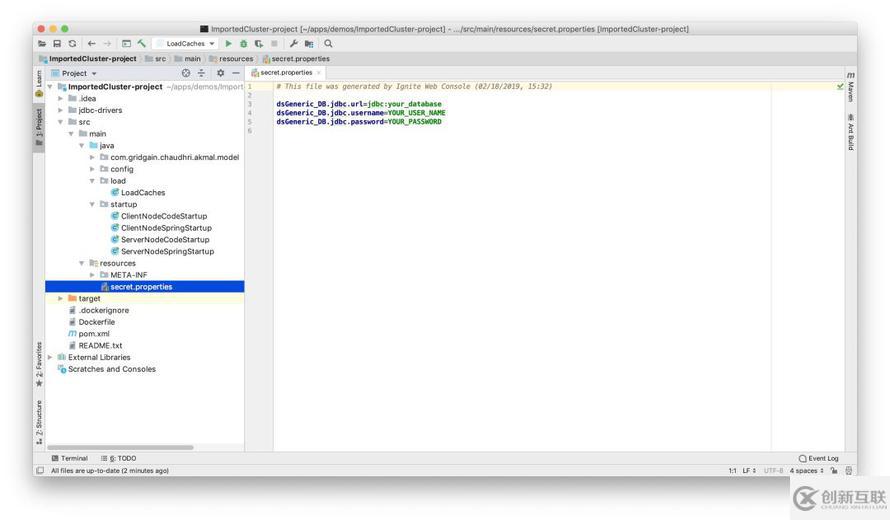Image resolution: width=890 pixels, height=520 pixels.
Task: Select .dockerignore file
Action: click(x=104, y=311)
